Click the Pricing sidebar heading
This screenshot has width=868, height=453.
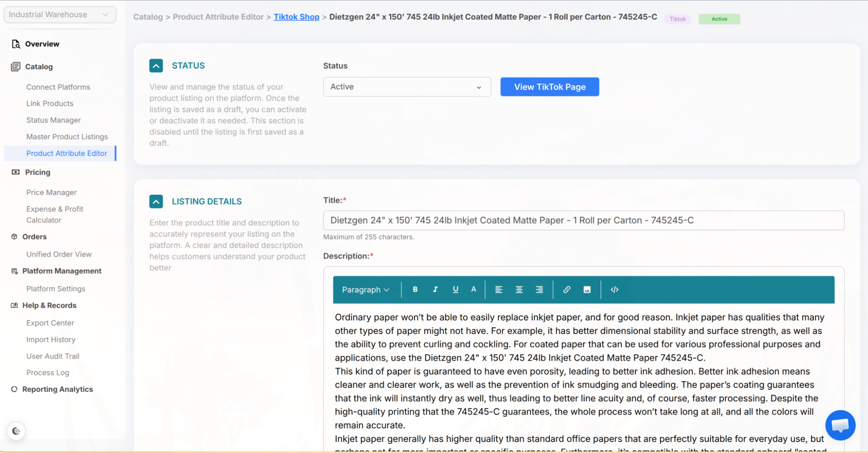37,172
